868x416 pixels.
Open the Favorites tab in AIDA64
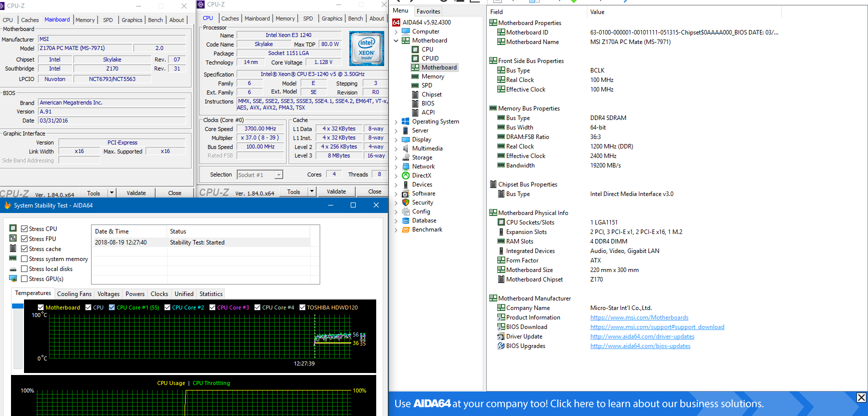tap(429, 11)
